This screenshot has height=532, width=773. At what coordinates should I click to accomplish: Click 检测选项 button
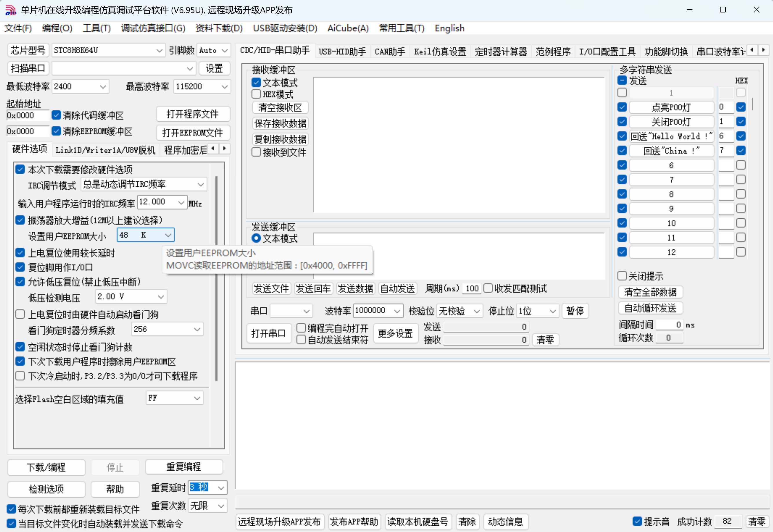click(x=46, y=489)
